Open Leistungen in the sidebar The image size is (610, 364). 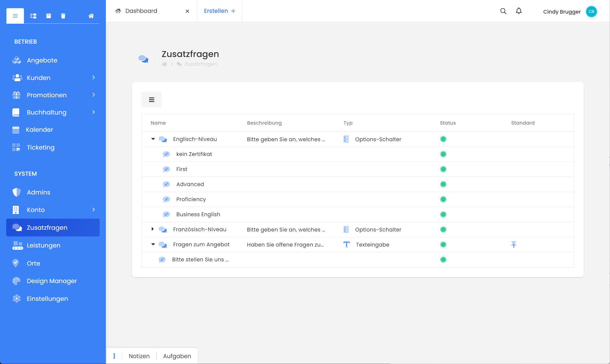coord(43,245)
